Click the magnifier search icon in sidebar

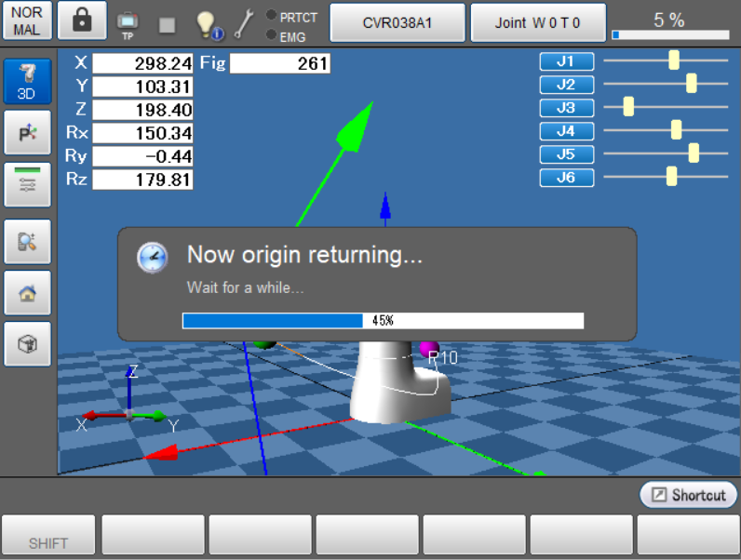pos(27,241)
